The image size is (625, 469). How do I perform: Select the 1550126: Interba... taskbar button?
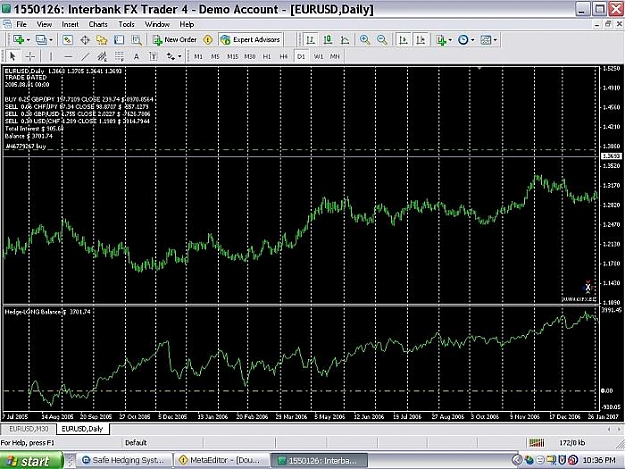319,460
